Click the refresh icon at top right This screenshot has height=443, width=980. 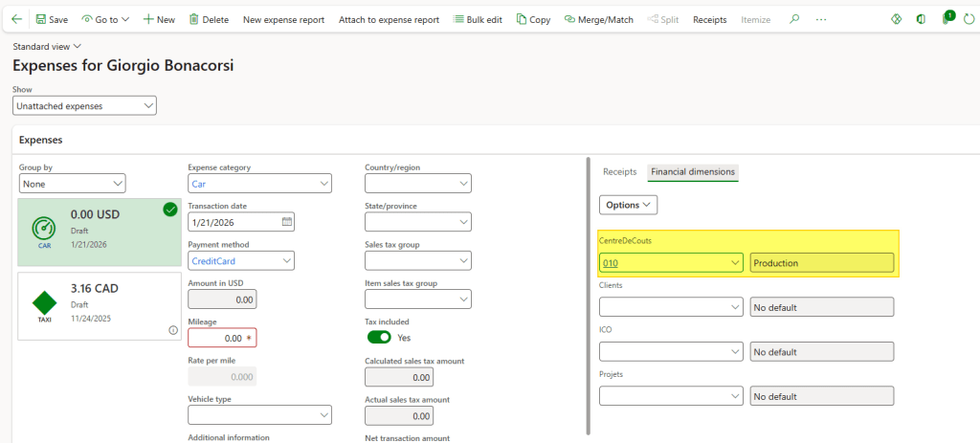click(x=968, y=19)
